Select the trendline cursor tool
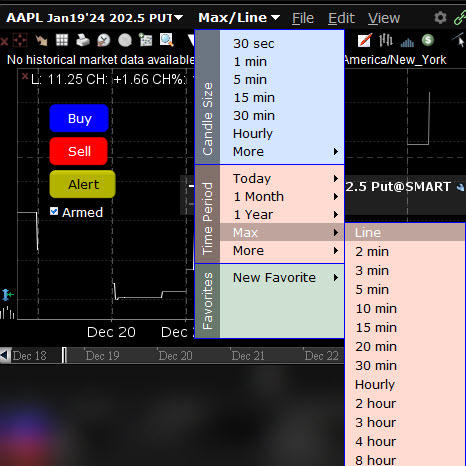Screen dimensions: 466x466 coord(459,41)
